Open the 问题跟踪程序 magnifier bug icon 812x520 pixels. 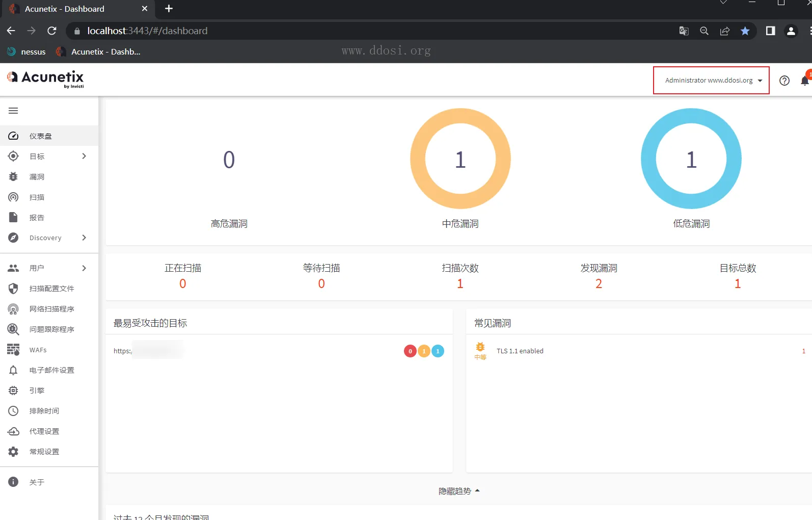pyautogui.click(x=13, y=329)
